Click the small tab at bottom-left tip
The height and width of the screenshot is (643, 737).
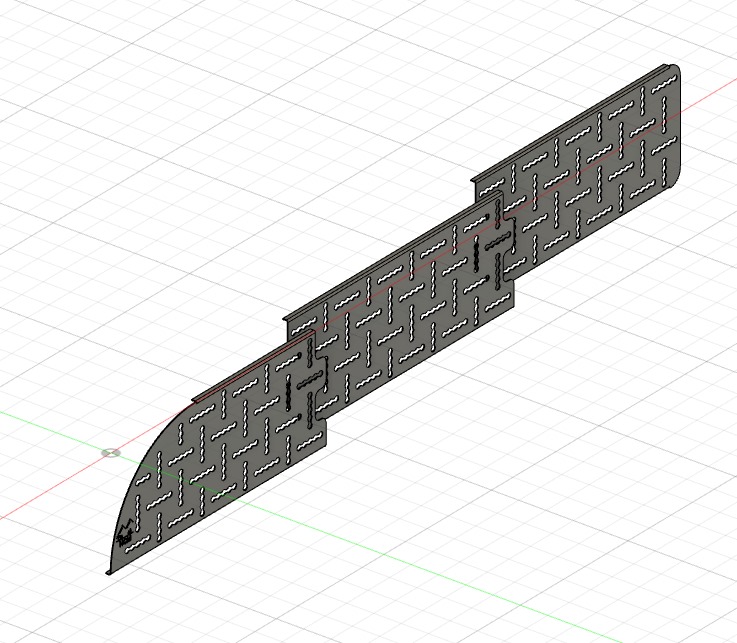[x=109, y=571]
